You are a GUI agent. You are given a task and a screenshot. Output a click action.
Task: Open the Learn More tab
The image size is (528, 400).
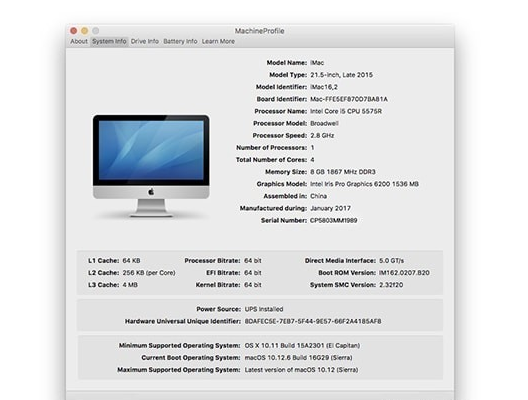point(218,41)
